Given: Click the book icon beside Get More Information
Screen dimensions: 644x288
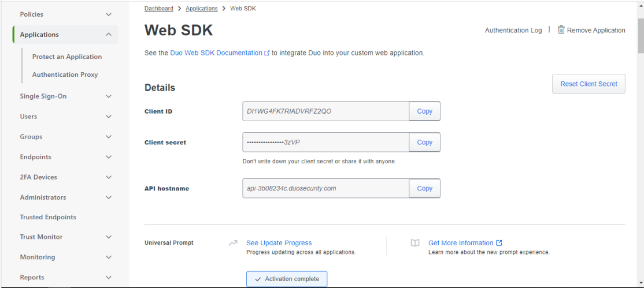Looking at the screenshot, I should (x=415, y=243).
